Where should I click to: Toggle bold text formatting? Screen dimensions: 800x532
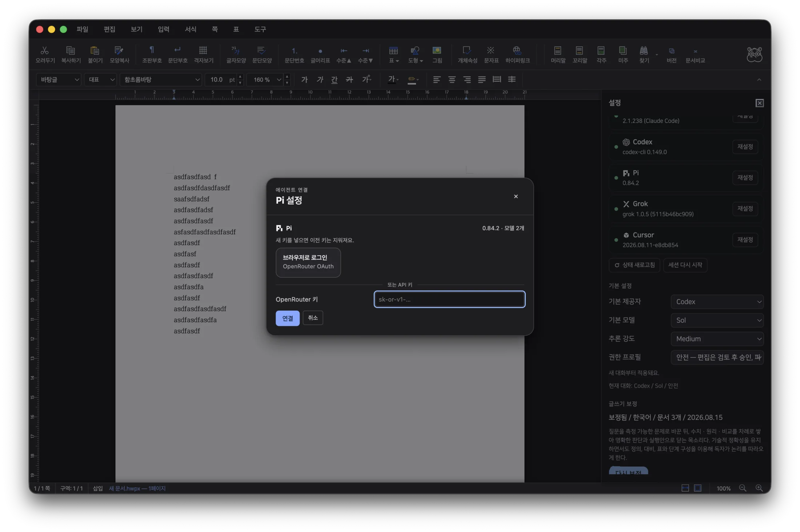point(304,79)
